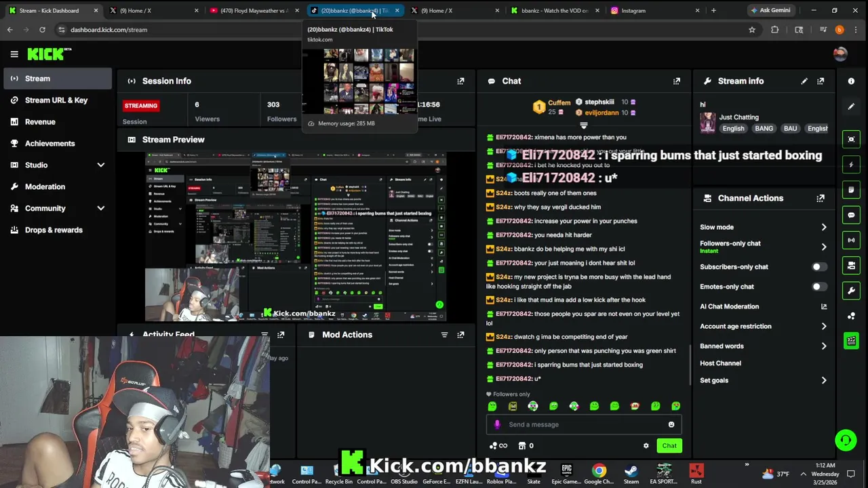Pop out the Session Info panel
Screen dimensions: 868x488
[x=460, y=81]
